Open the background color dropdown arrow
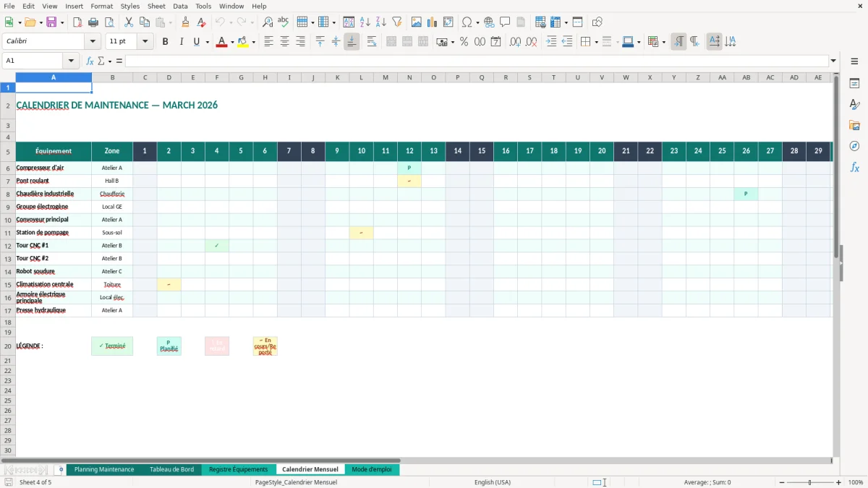 pos(253,42)
